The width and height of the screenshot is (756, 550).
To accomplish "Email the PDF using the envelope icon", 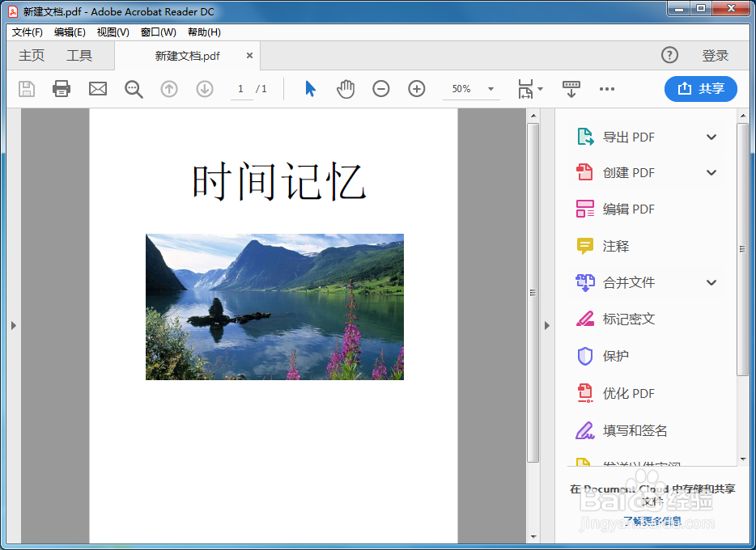I will click(97, 89).
